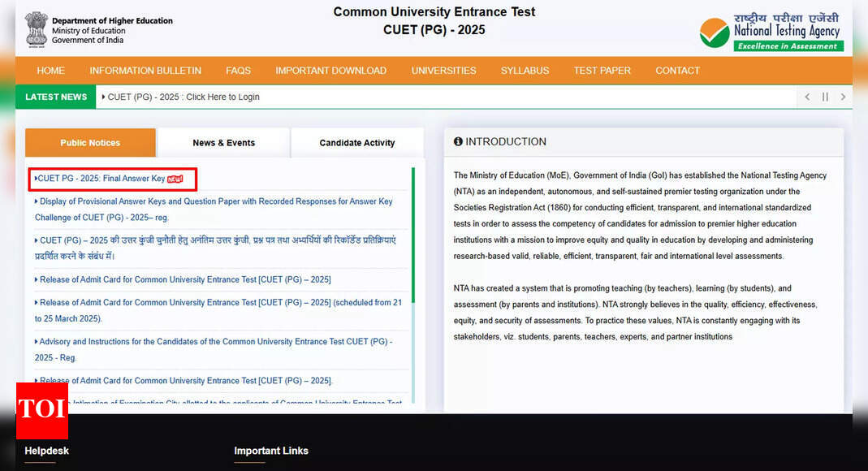Go to previous news ticker item
The width and height of the screenshot is (868, 471).
[807, 97]
